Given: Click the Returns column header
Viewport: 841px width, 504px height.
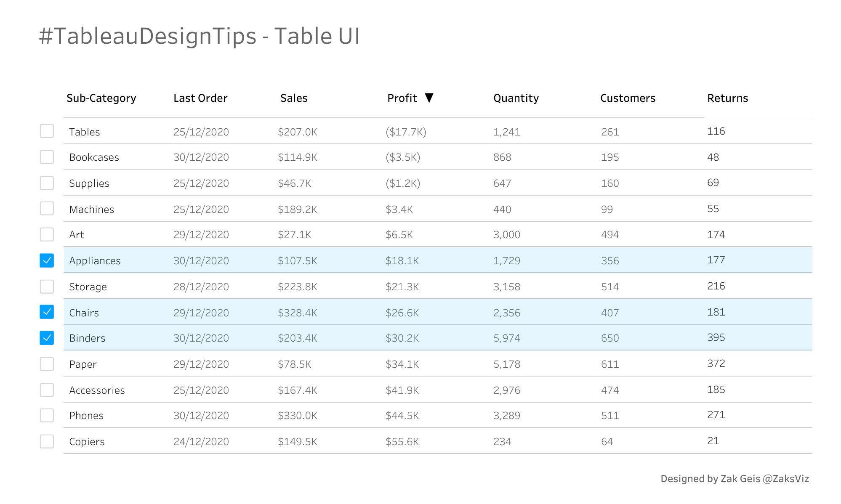Looking at the screenshot, I should click(x=727, y=98).
